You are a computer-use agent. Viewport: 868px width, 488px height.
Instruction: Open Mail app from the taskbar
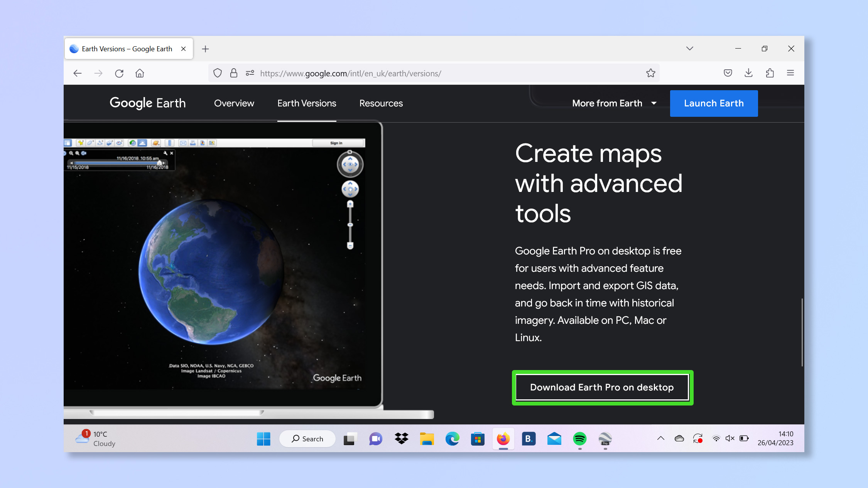point(554,439)
